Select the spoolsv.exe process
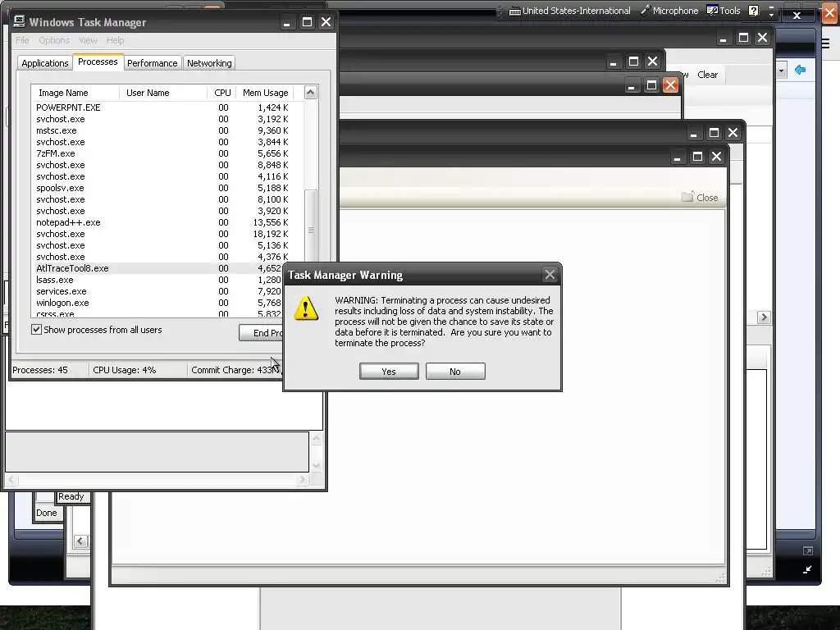The width and height of the screenshot is (840, 630). 60,188
